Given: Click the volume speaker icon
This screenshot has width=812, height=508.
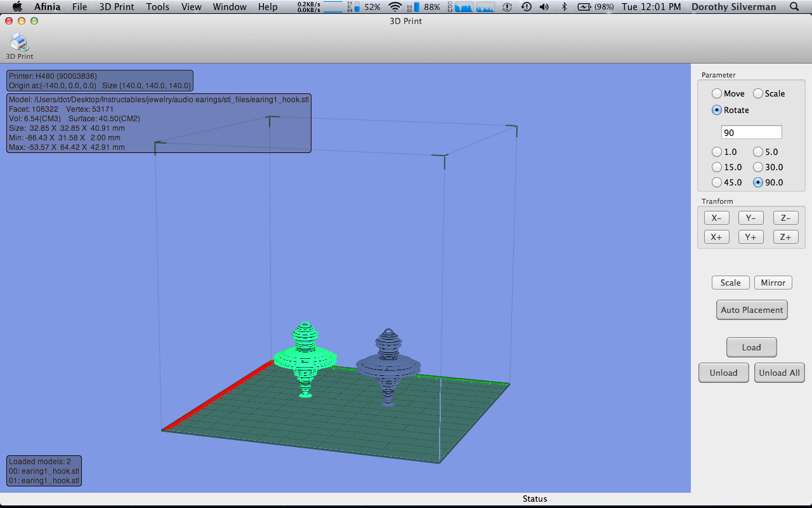Looking at the screenshot, I should pyautogui.click(x=544, y=7).
